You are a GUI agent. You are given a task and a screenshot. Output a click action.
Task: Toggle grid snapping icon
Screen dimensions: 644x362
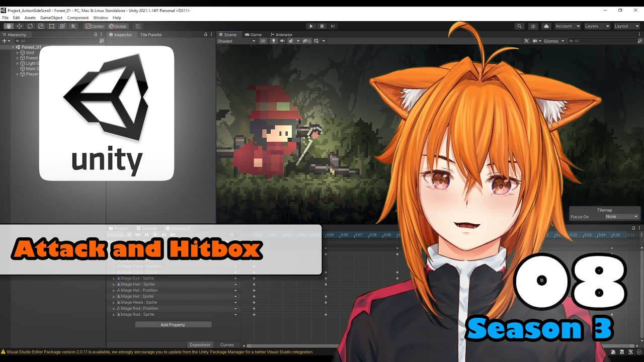click(138, 26)
